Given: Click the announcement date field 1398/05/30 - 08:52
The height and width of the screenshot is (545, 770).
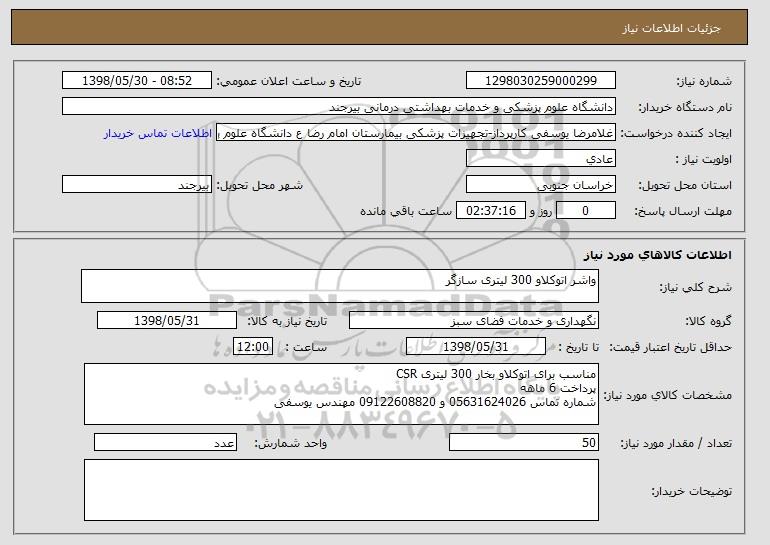Looking at the screenshot, I should tap(137, 81).
